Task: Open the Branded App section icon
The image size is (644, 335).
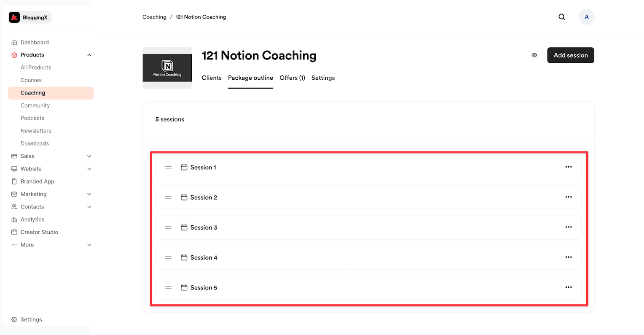Action: coord(15,181)
